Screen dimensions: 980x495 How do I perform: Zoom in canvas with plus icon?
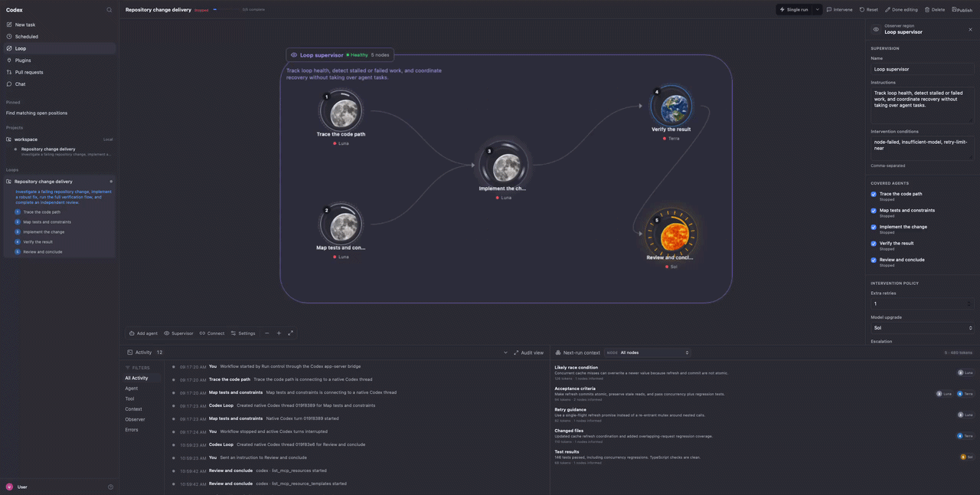coord(279,333)
